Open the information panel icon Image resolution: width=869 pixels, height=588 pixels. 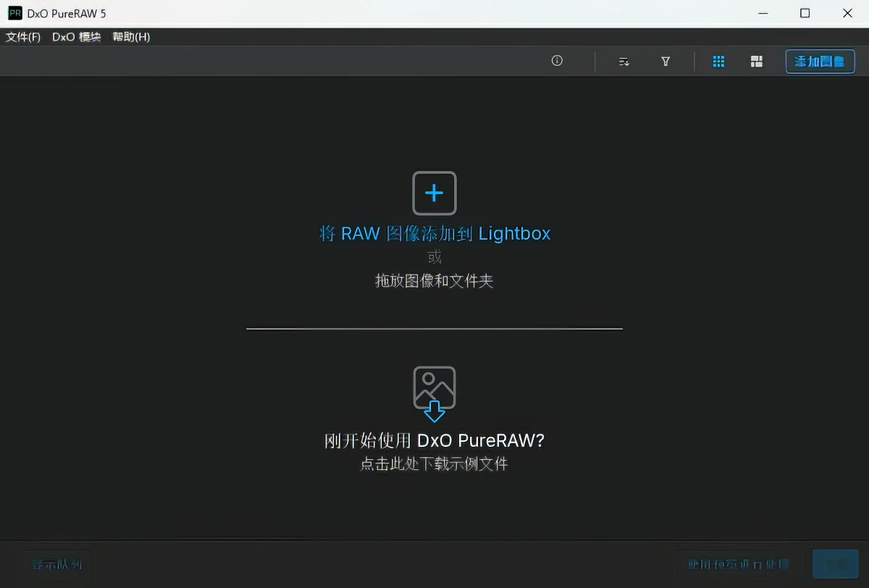click(x=556, y=62)
